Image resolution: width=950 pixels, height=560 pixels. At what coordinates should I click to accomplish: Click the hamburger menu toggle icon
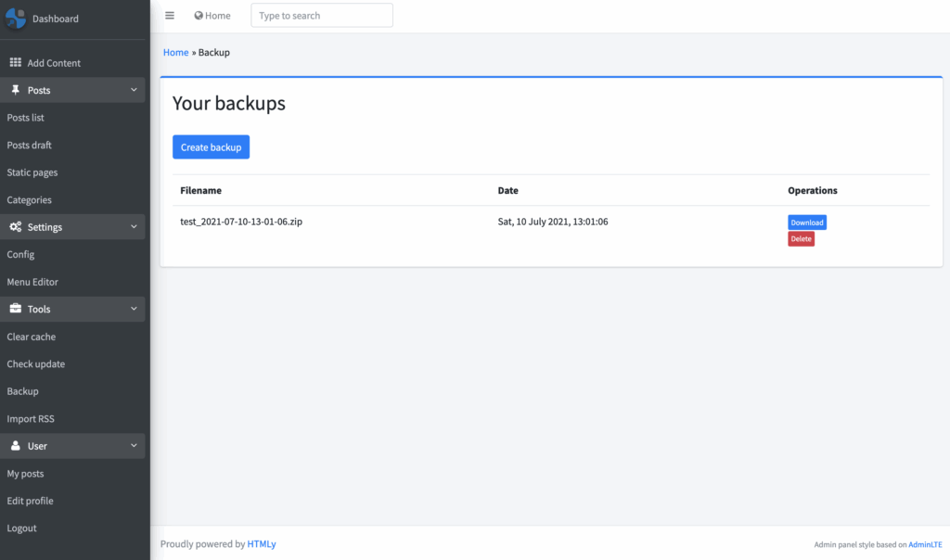170,16
